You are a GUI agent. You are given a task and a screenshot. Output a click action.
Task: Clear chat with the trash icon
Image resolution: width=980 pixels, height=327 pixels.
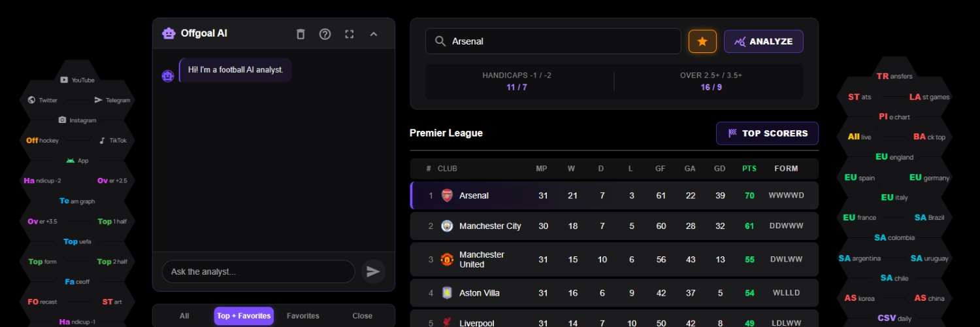click(301, 34)
